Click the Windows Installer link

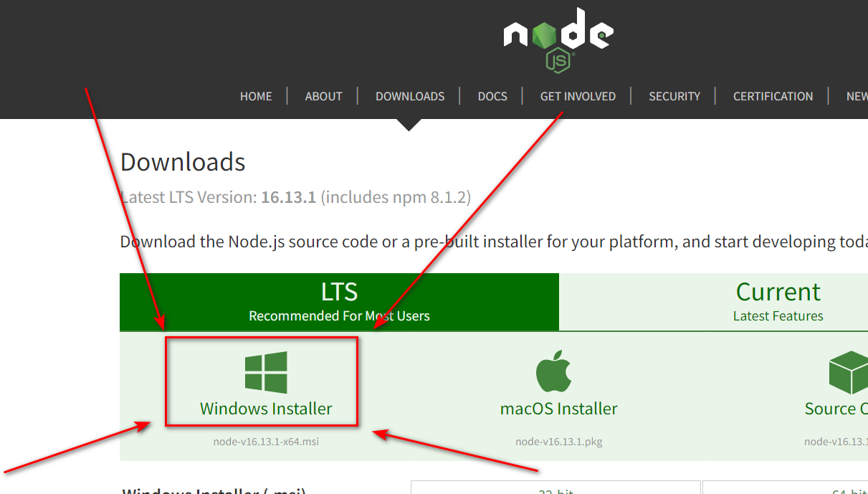click(x=266, y=409)
